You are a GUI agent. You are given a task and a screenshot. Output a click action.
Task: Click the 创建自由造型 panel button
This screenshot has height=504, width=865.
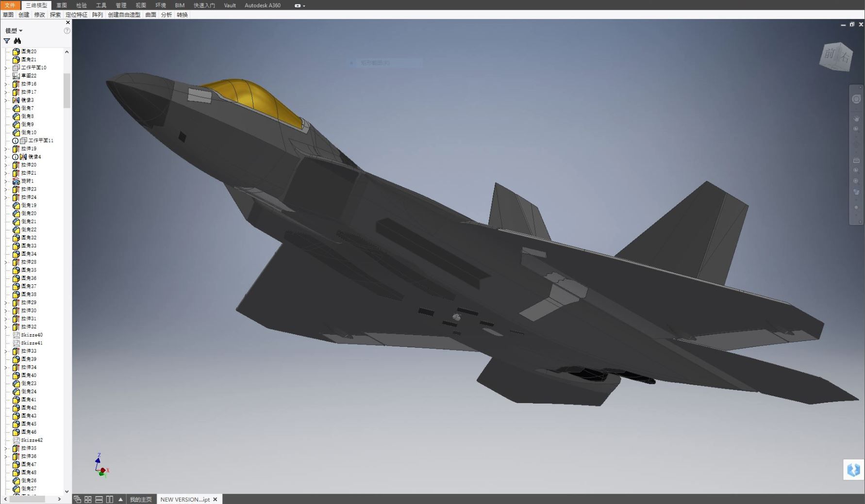coord(124,15)
